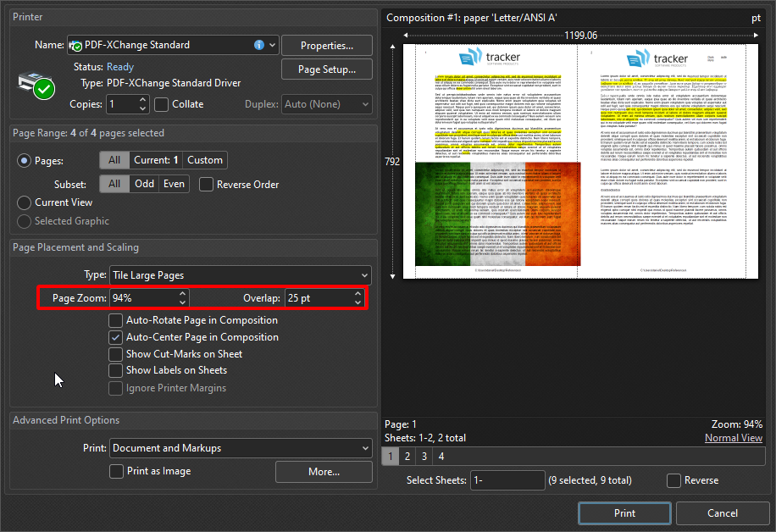The height and width of the screenshot is (532, 776).
Task: Open Normal View via its link
Action: [734, 437]
